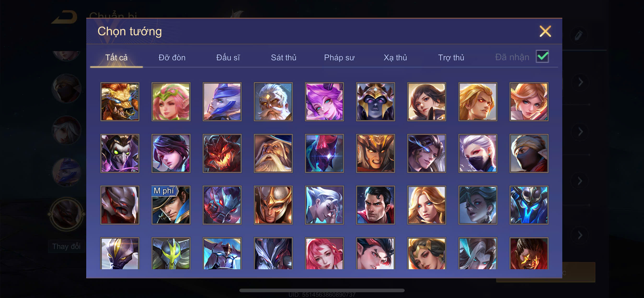The height and width of the screenshot is (298, 644).
Task: Pick the blue armored mech hero
Action: [529, 205]
